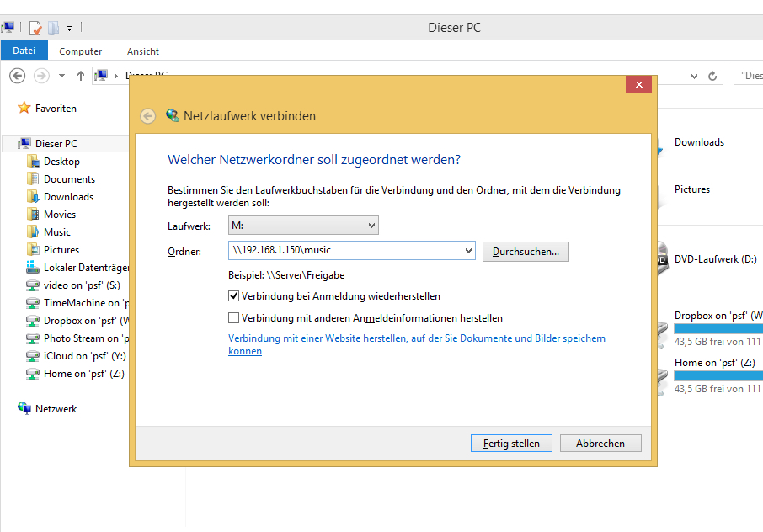Open the DVD-Laufwerk (D:) drive icon
This screenshot has width=763, height=532.
point(661,259)
